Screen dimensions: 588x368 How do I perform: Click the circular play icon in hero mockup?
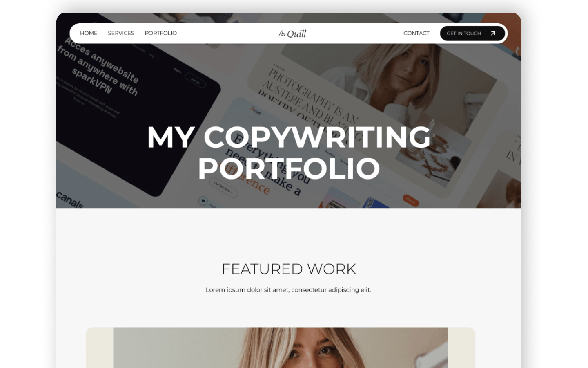(x=203, y=201)
